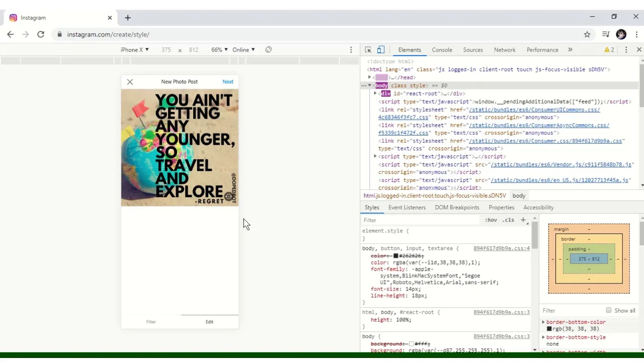Close the New Photo Post screen
644x362 pixels.
pos(130,81)
